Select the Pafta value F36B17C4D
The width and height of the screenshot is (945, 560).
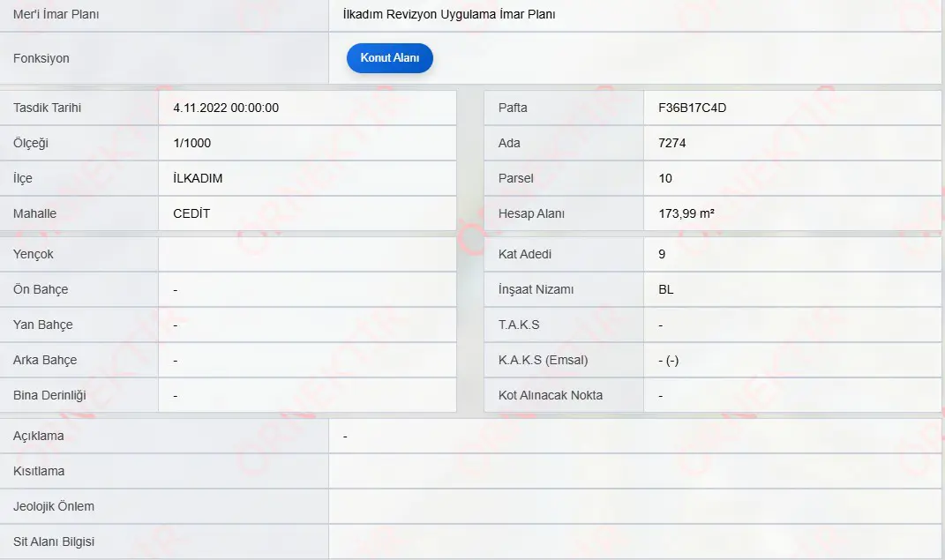(693, 108)
